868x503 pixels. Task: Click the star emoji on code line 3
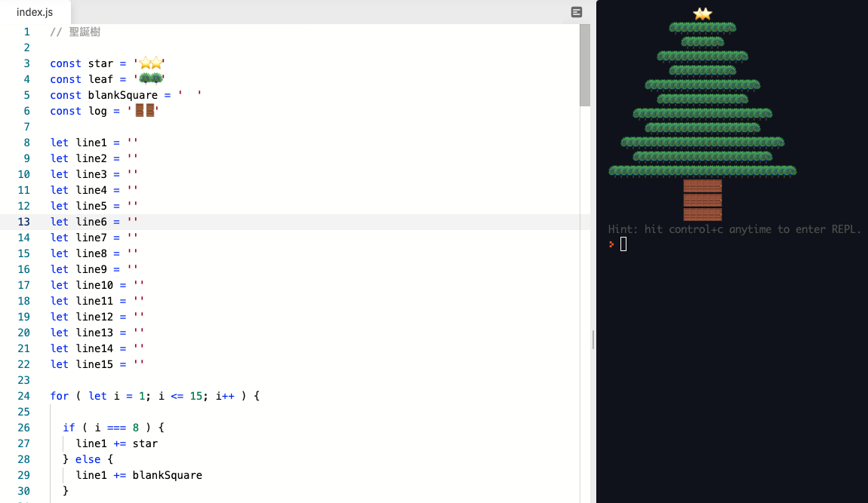(x=149, y=63)
